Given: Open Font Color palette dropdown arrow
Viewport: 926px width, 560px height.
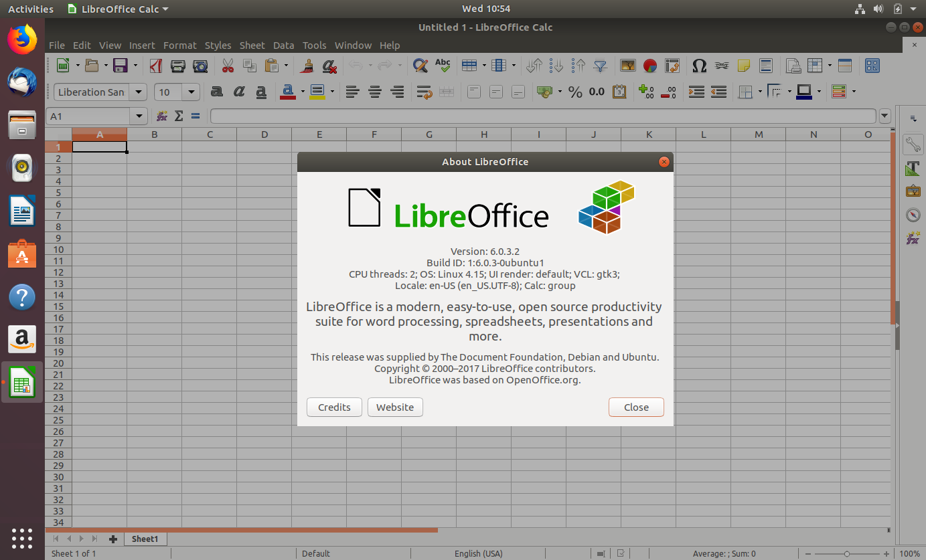Looking at the screenshot, I should point(303,92).
